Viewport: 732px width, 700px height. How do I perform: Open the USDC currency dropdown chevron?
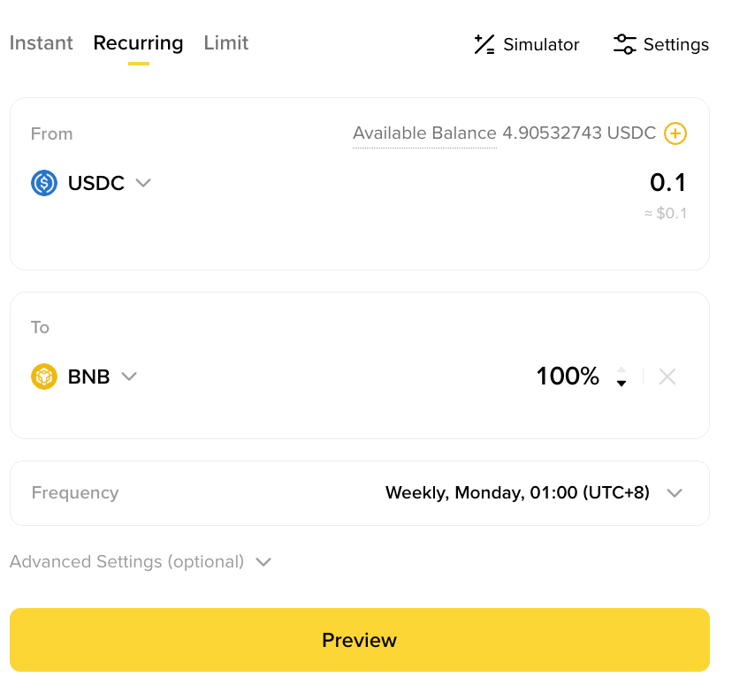tap(143, 183)
